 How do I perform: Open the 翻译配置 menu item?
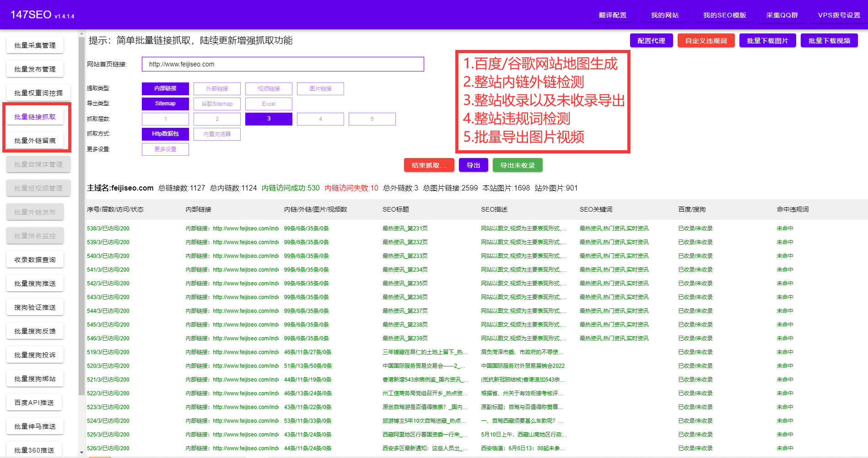tap(612, 15)
